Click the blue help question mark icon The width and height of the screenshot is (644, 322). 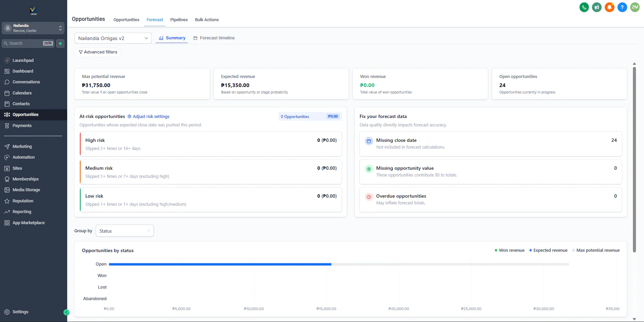[622, 7]
